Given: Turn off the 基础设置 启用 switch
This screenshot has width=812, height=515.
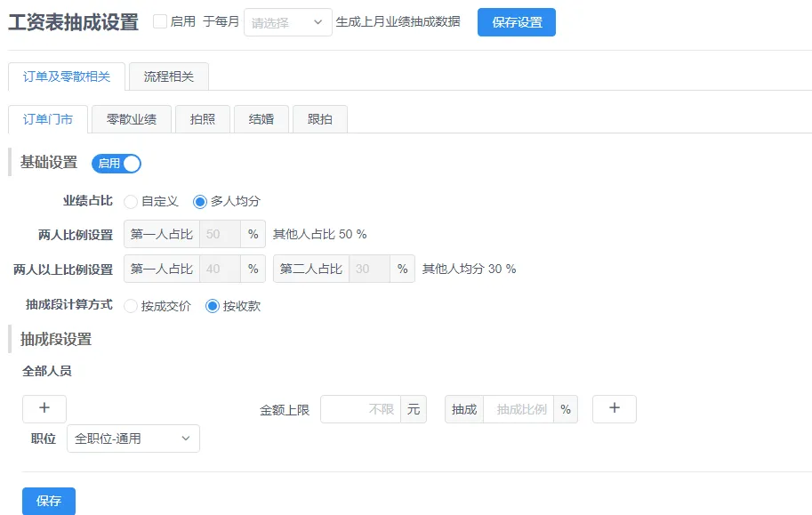Looking at the screenshot, I should coord(117,164).
